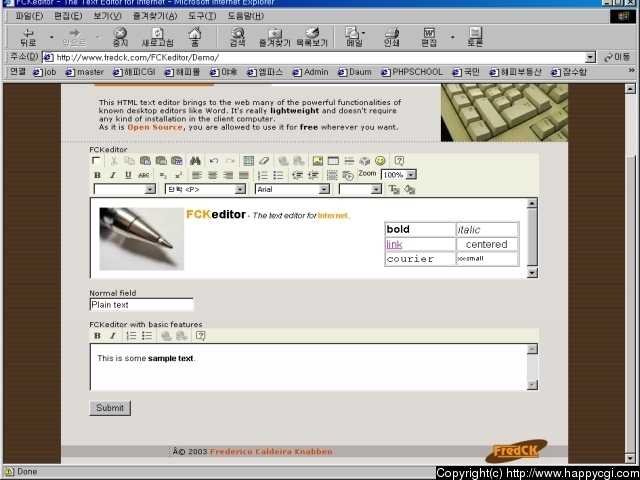This screenshot has width=640, height=480.
Task: Click the Decrease Indent icon
Action: coord(297,175)
